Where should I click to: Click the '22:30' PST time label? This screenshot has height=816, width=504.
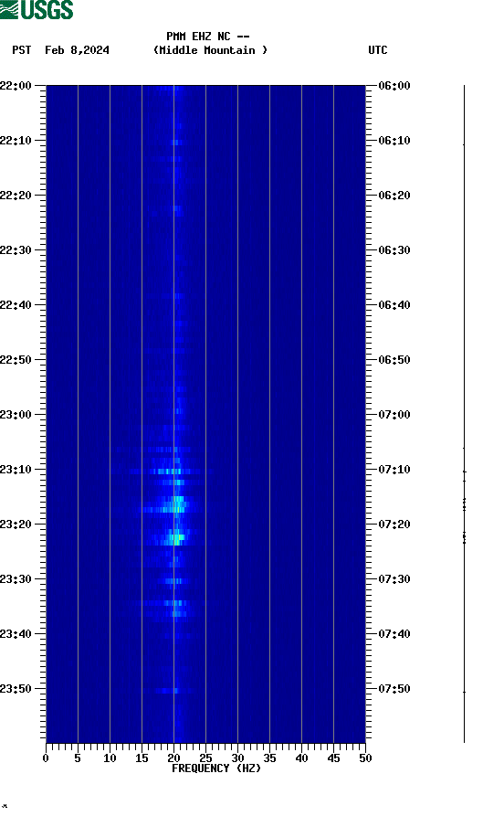[x=16, y=250]
